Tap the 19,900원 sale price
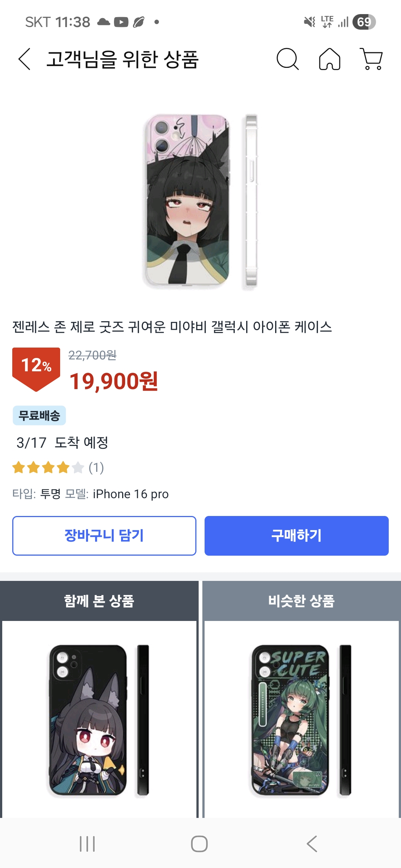Viewport: 401px width, 868px height. pos(114,381)
